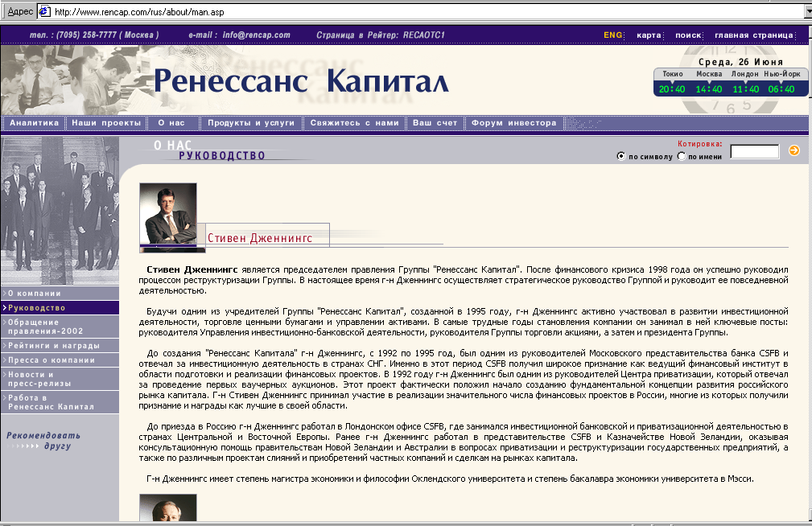Open the "Аналитика" menu

pyautogui.click(x=34, y=123)
